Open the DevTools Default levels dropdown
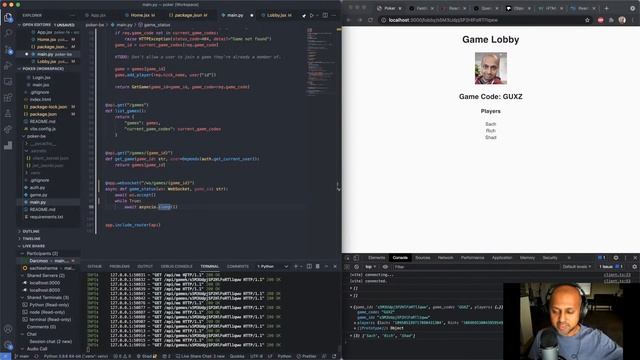Screen dimensions: 640x360 576,267
